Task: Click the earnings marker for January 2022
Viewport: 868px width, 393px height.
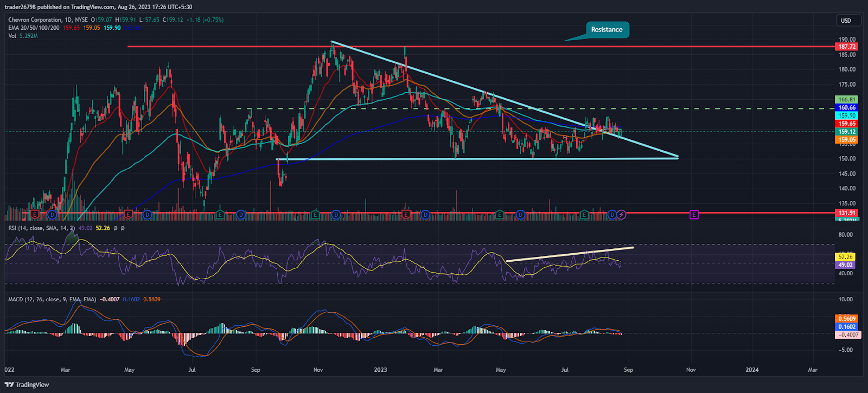Action: click(x=35, y=215)
